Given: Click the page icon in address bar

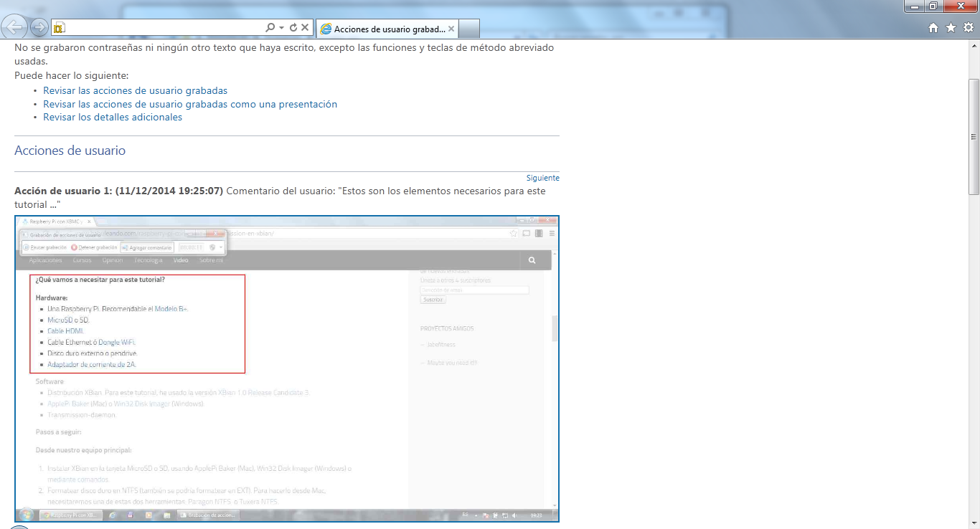Looking at the screenshot, I should pyautogui.click(x=59, y=28).
